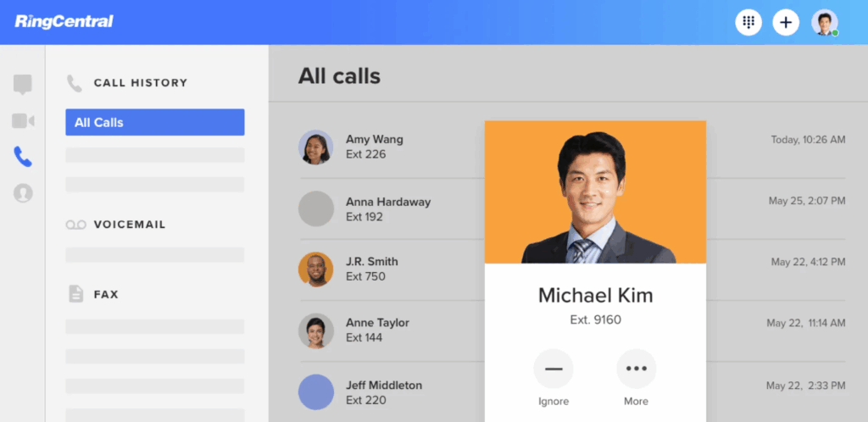Open the Voicemail section
The width and height of the screenshot is (868, 422).
click(129, 225)
